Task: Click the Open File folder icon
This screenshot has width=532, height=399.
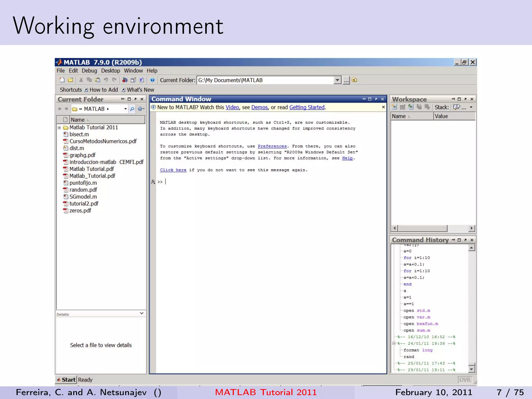Action: pyautogui.click(x=70, y=80)
